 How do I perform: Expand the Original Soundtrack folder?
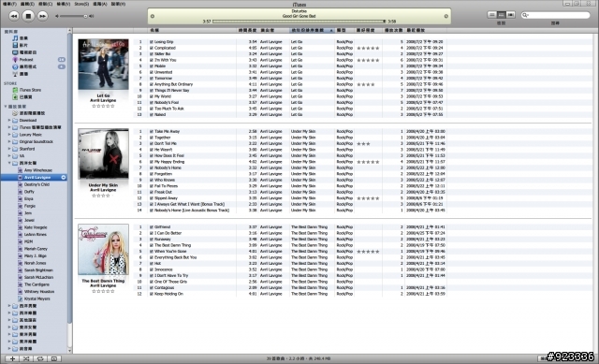pyautogui.click(x=9, y=141)
